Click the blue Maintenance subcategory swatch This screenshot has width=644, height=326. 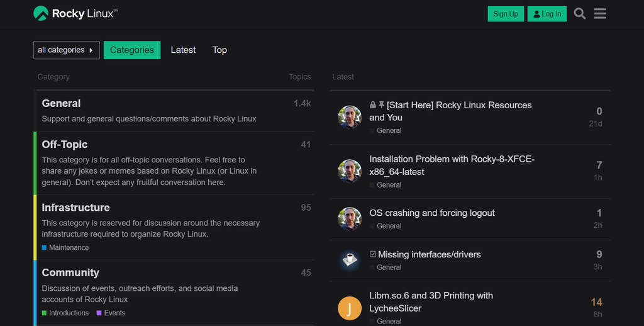(x=45, y=248)
